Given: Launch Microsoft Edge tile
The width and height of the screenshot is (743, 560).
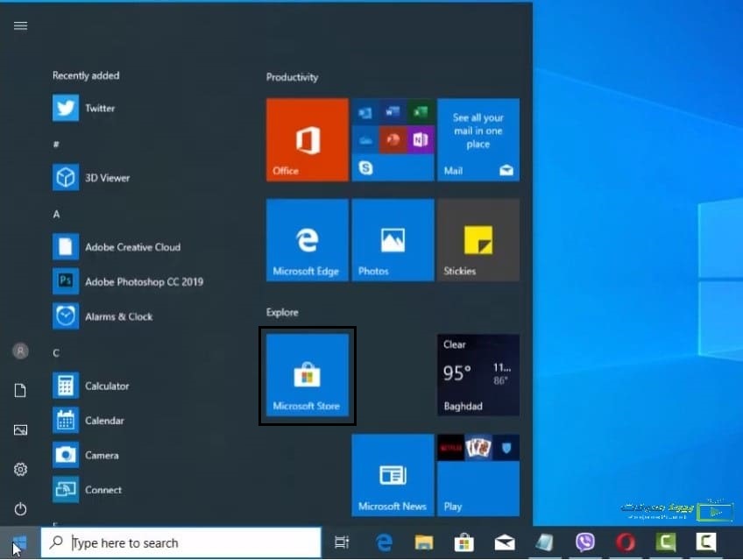Looking at the screenshot, I should coord(307,240).
